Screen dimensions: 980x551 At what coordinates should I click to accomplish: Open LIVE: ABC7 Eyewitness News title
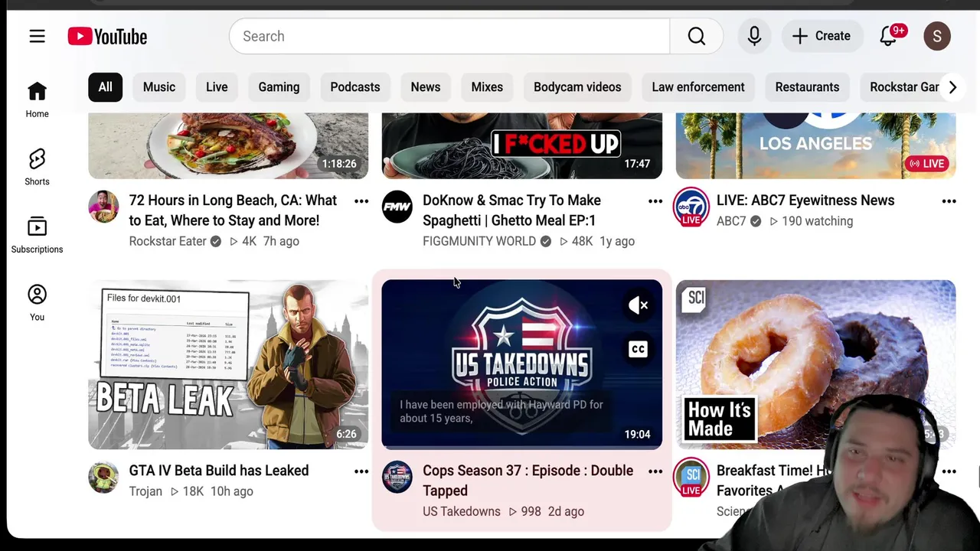pyautogui.click(x=805, y=201)
